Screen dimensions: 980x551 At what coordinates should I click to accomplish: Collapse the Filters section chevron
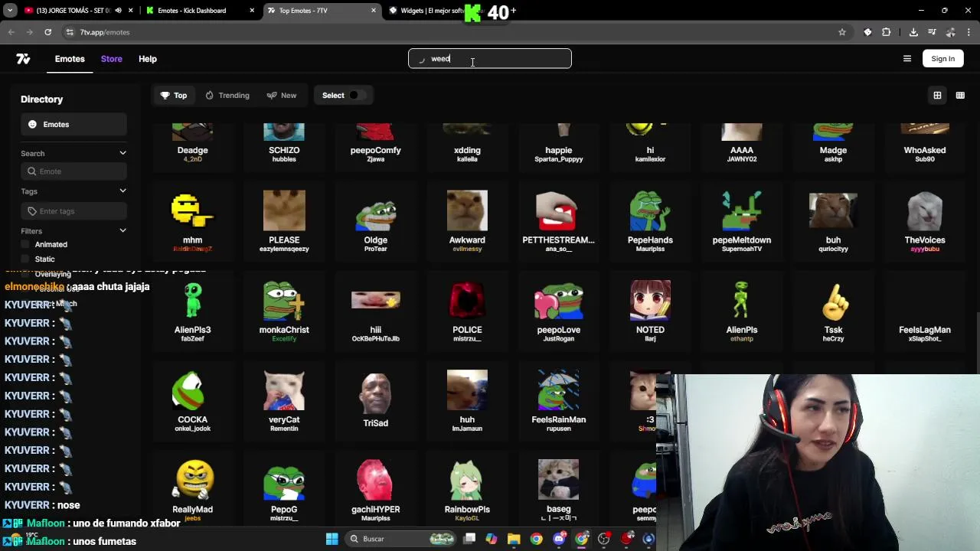[122, 230]
